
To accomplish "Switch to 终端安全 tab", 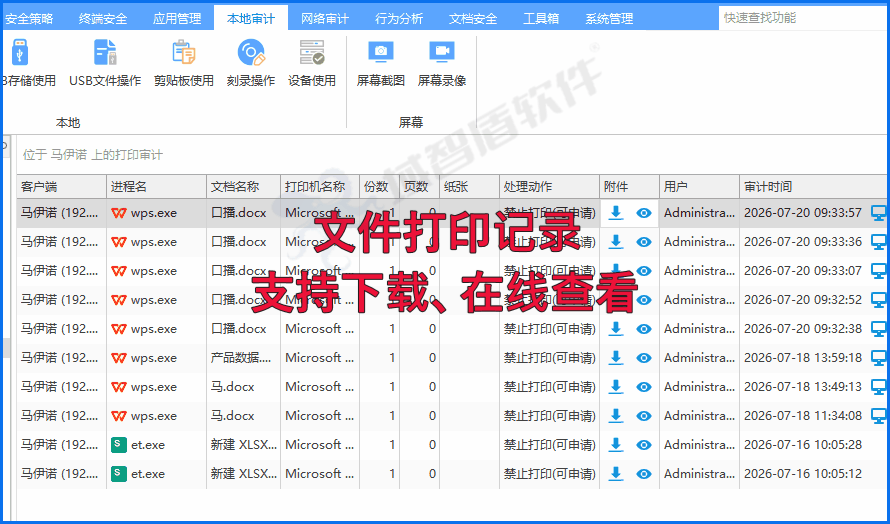I will [x=103, y=18].
